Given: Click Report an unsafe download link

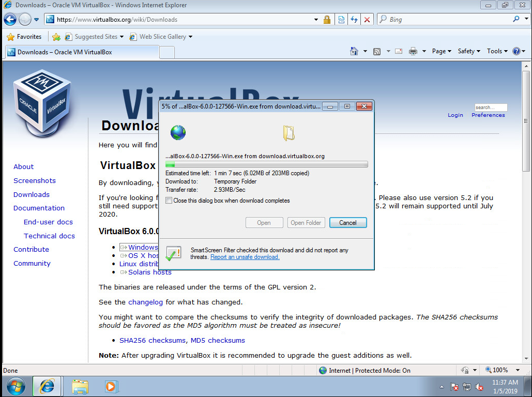Looking at the screenshot, I should click(x=245, y=257).
